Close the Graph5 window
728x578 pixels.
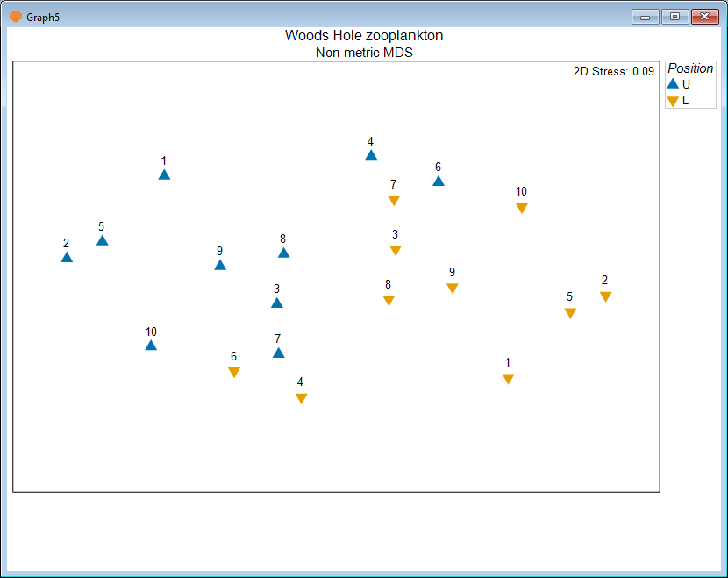[x=703, y=17]
